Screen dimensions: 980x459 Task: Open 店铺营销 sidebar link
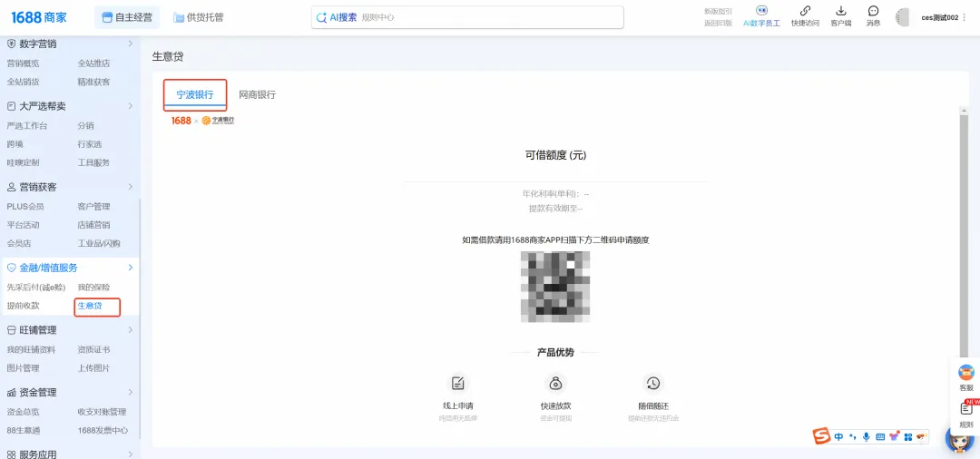point(93,225)
